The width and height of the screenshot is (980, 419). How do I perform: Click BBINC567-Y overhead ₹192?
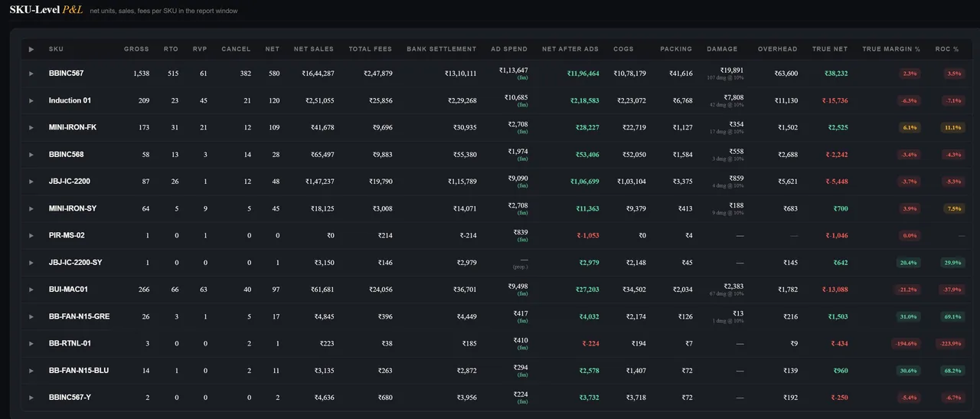click(790, 398)
